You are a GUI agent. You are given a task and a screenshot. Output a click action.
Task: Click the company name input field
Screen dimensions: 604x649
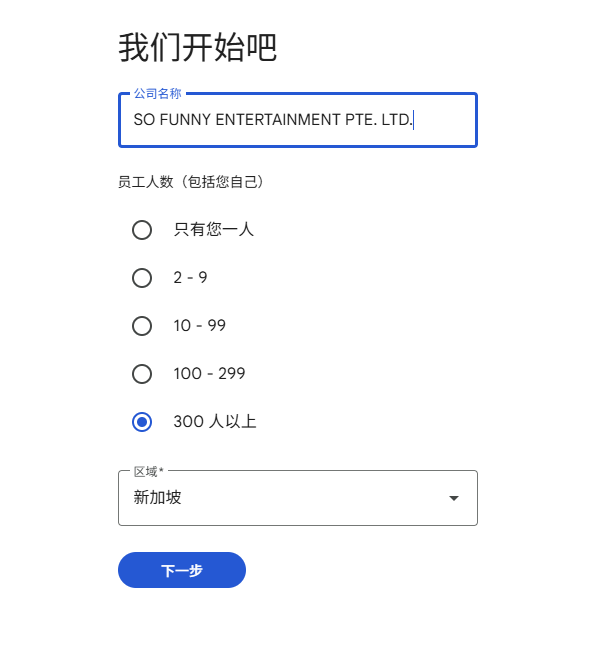(297, 120)
